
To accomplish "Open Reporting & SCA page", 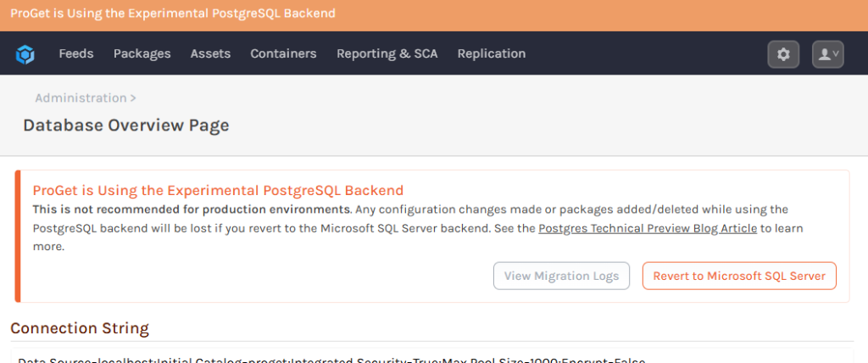I will (x=387, y=53).
